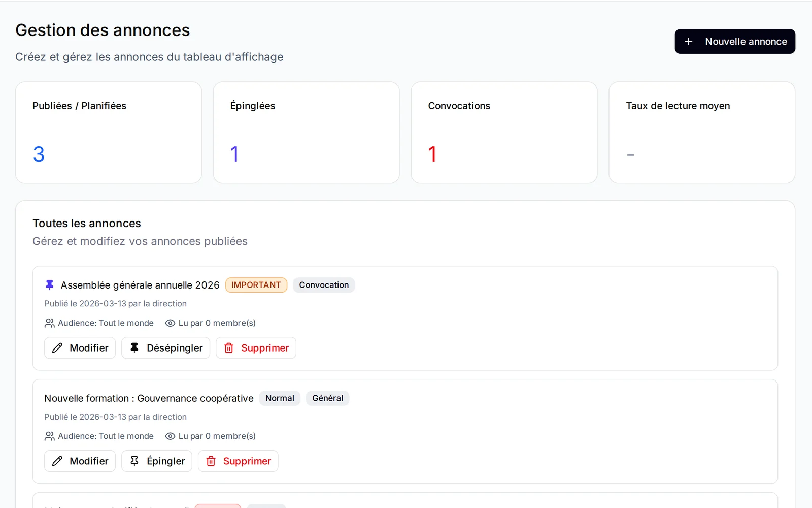812x508 pixels.
Task: Click 'Lu par 0 membre(s)' in Assemblée générale row
Action: click(x=217, y=323)
